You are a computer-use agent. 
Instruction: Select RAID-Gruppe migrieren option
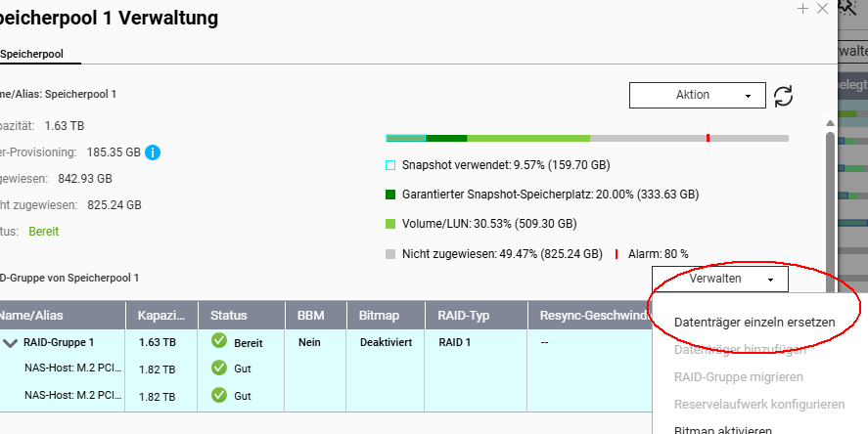pyautogui.click(x=739, y=376)
